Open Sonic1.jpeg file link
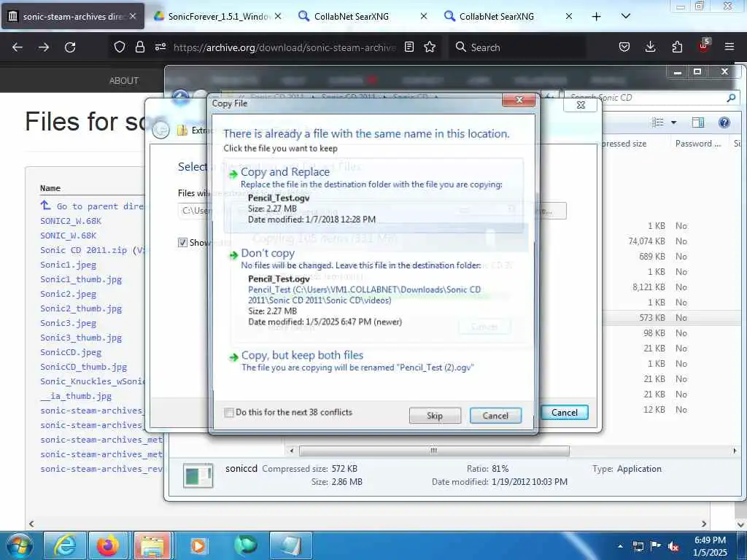747x560 pixels. [x=68, y=265]
